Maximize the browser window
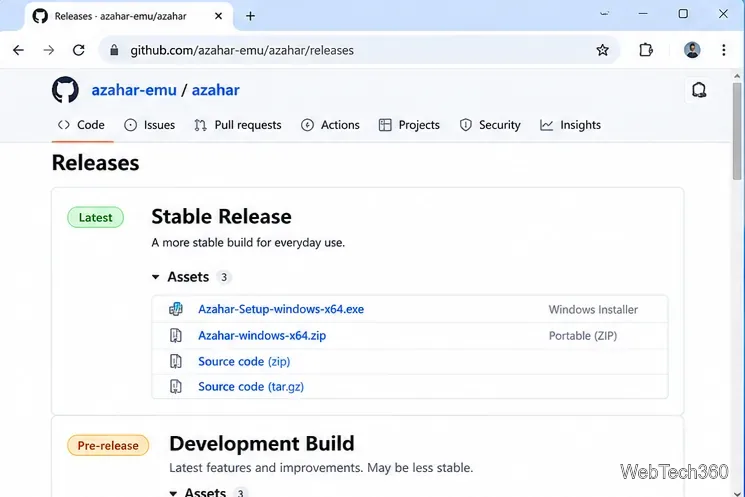This screenshot has height=497, width=745. point(683,14)
